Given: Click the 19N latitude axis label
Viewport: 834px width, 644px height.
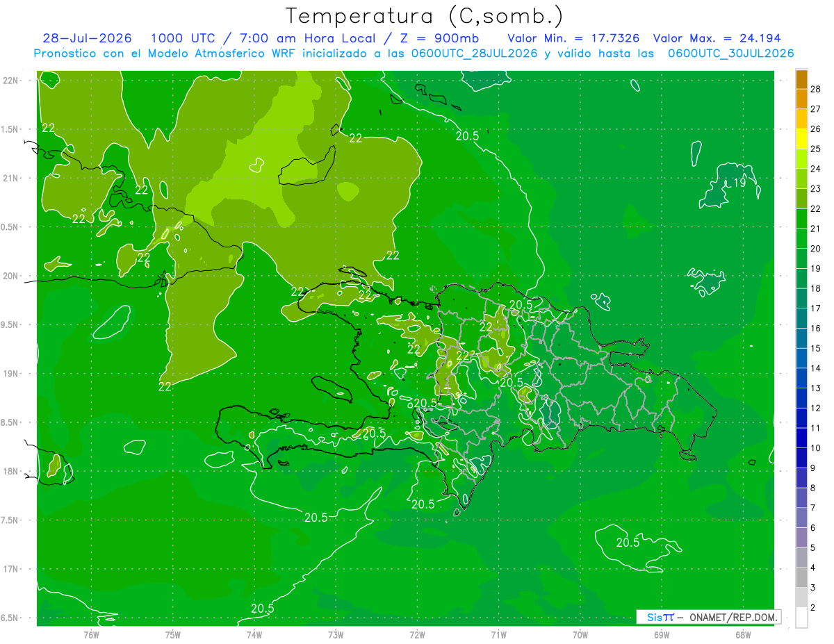Looking at the screenshot, I should (x=10, y=374).
